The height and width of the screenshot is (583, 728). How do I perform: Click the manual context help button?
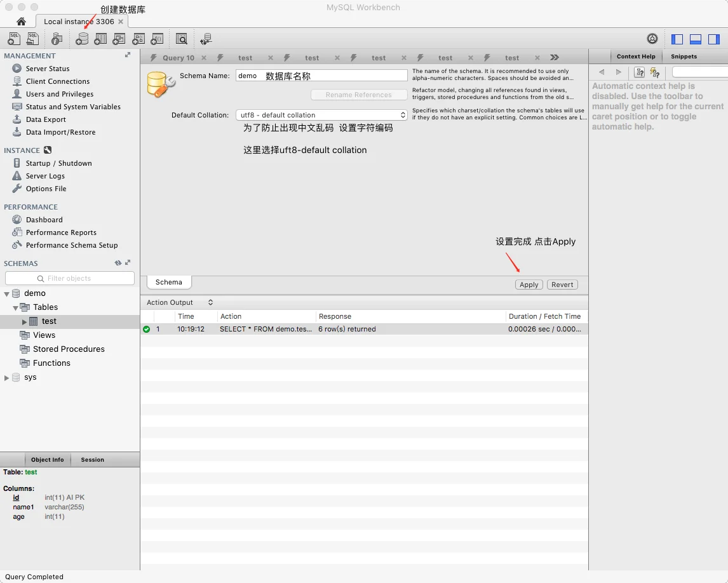tap(639, 72)
